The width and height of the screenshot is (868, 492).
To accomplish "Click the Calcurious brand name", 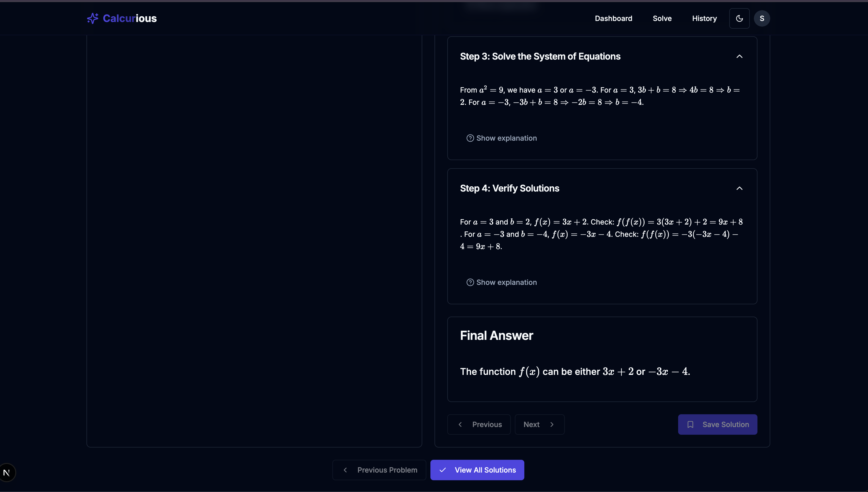I will pyautogui.click(x=129, y=18).
